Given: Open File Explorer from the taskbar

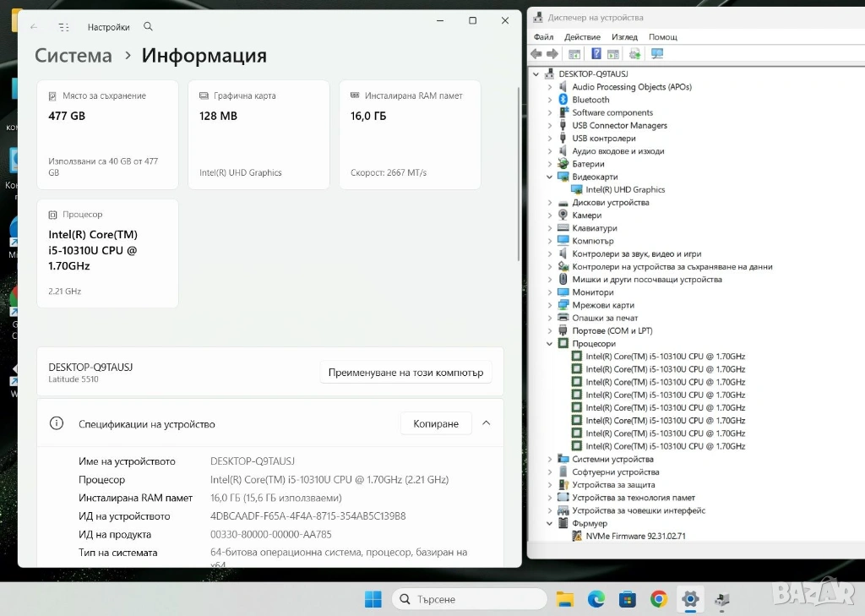Looking at the screenshot, I should coord(565,599).
